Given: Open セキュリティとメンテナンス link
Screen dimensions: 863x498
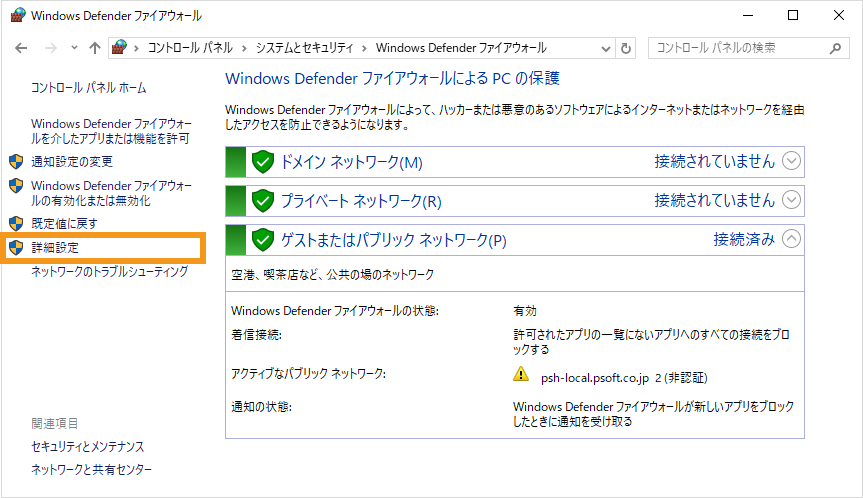Looking at the screenshot, I should click(88, 446).
